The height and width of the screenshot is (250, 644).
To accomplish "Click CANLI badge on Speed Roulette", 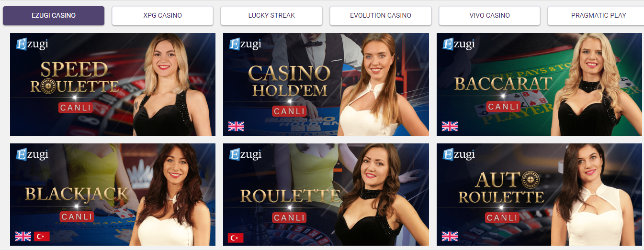I will [x=76, y=108].
